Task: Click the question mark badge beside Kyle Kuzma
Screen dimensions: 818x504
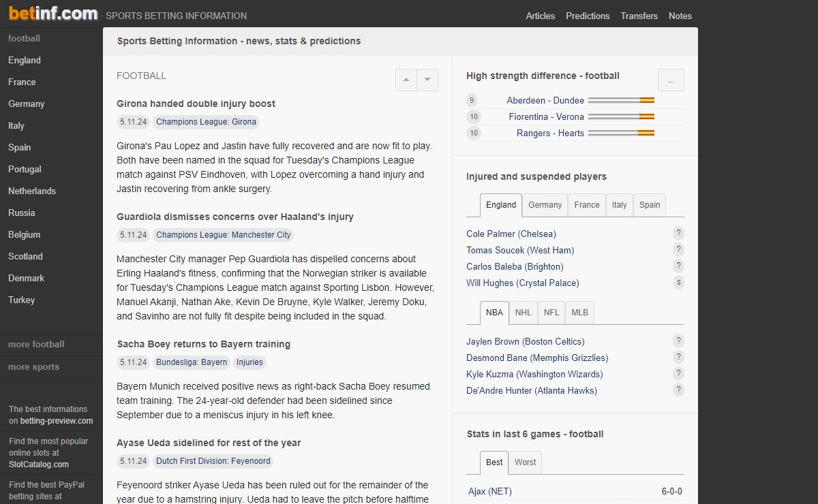Action: click(678, 374)
